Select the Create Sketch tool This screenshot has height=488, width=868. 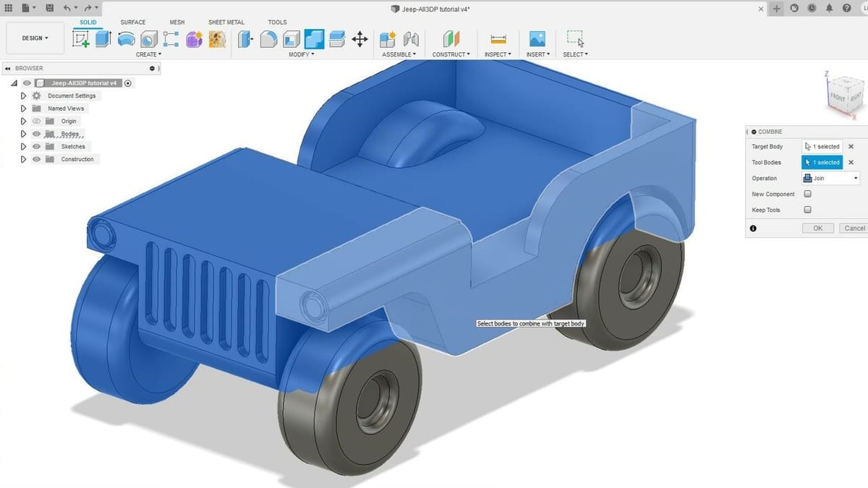pos(81,39)
